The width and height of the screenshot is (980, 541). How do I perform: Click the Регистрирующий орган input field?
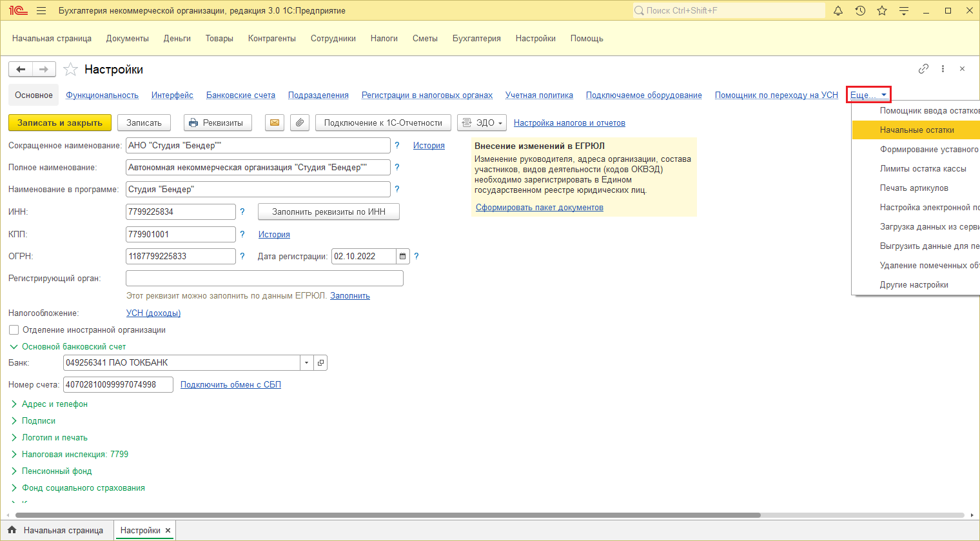(x=265, y=278)
